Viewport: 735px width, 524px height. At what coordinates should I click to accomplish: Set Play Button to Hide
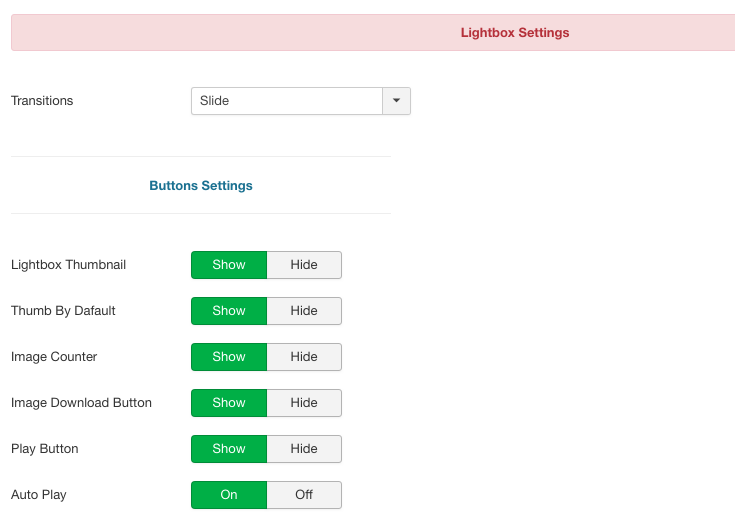pyautogui.click(x=304, y=449)
